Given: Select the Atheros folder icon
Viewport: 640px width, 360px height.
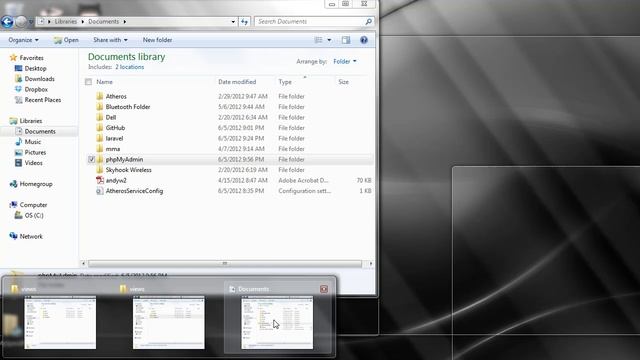Looking at the screenshot, I should coord(100,96).
